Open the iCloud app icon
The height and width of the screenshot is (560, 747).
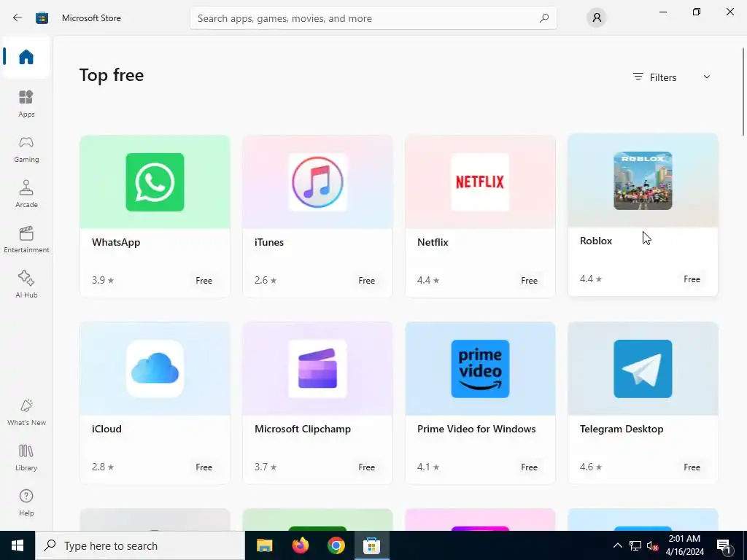click(155, 368)
